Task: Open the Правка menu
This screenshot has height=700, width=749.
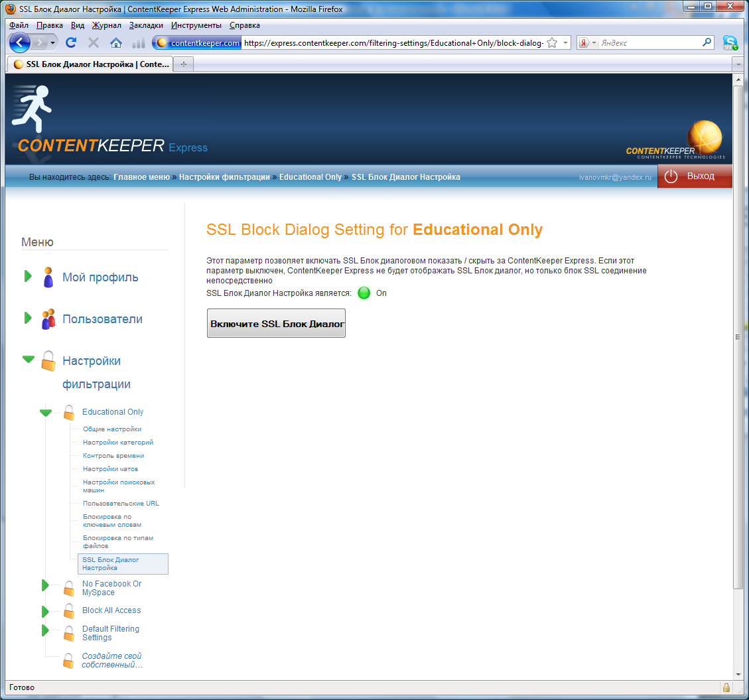Action: point(50,25)
